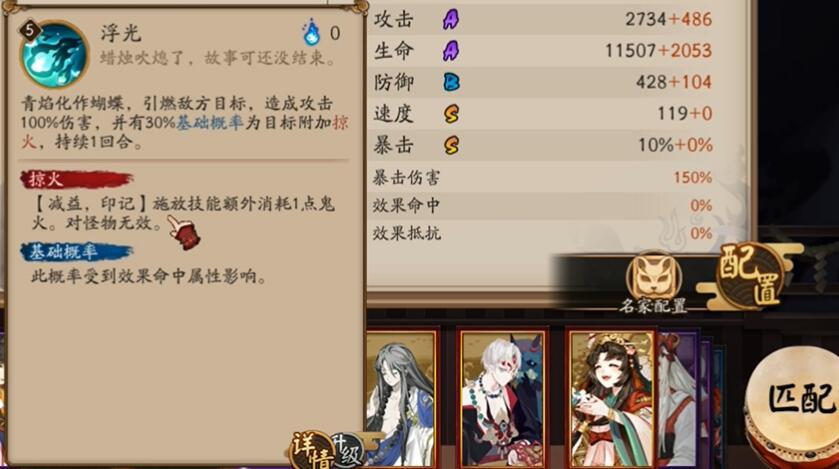The height and width of the screenshot is (469, 839).
Task: Select the white-haired masked shikigami card
Action: (502, 398)
